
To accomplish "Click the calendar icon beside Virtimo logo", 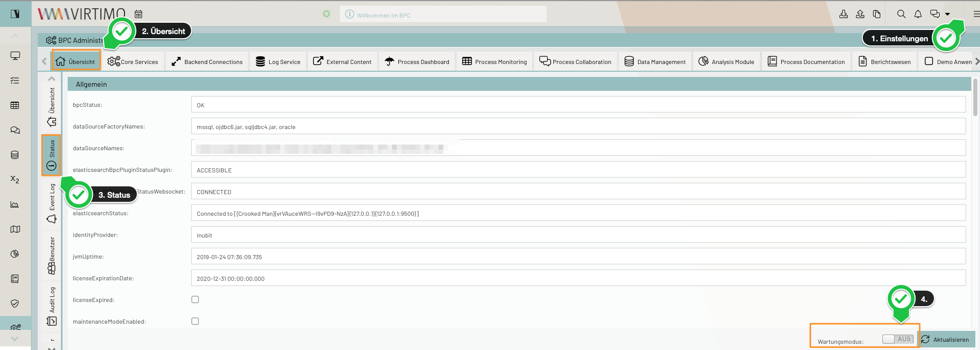I will (x=138, y=14).
